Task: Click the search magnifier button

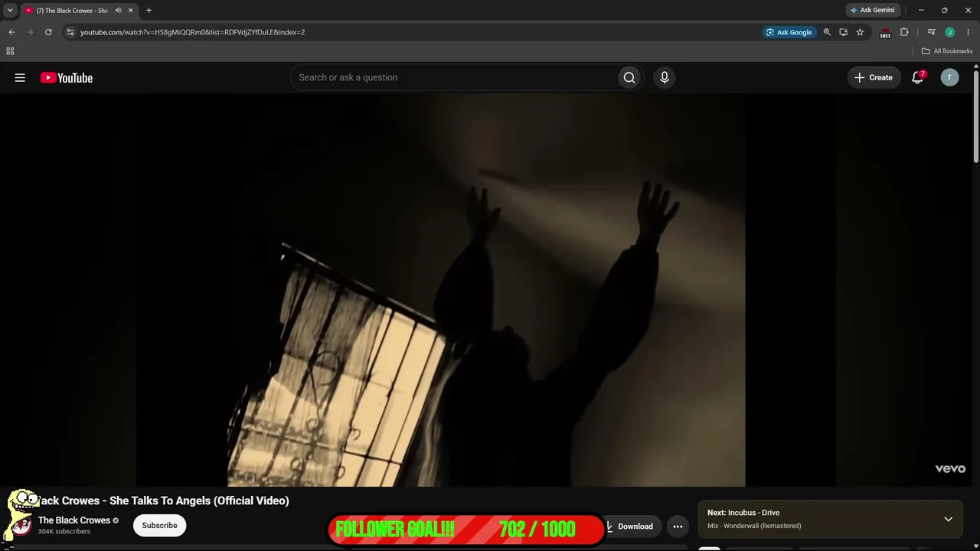Action: click(x=629, y=77)
